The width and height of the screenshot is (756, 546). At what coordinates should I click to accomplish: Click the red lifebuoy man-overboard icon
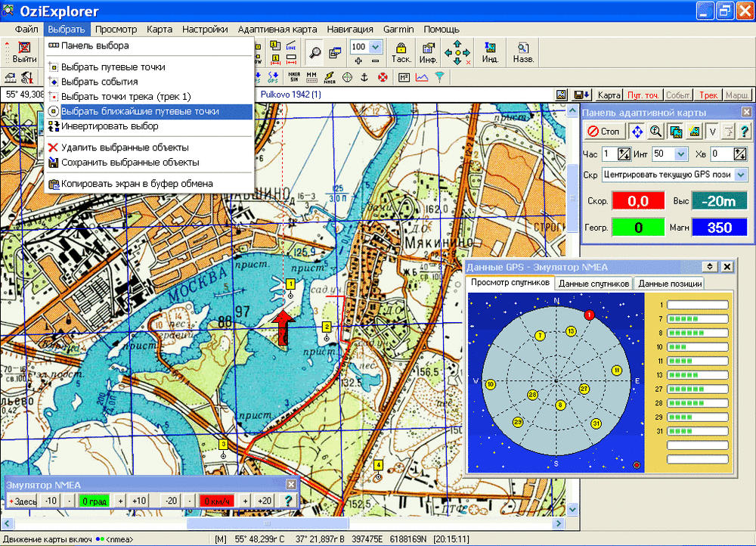(383, 77)
